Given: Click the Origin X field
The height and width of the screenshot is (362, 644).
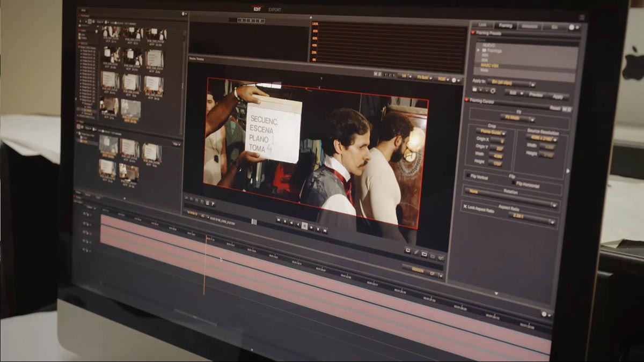Looking at the screenshot, I should pyautogui.click(x=497, y=140).
